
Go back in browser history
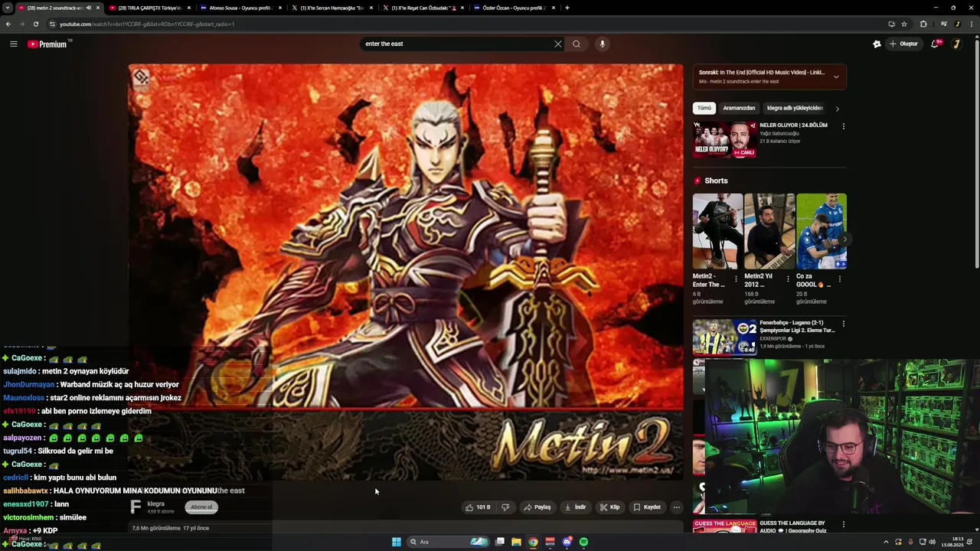tap(8, 24)
